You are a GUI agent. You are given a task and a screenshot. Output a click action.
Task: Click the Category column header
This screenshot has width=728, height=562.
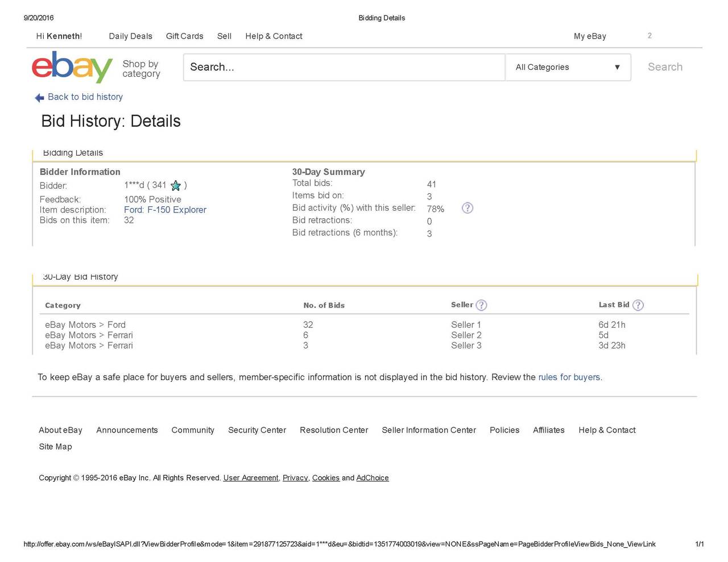(63, 305)
